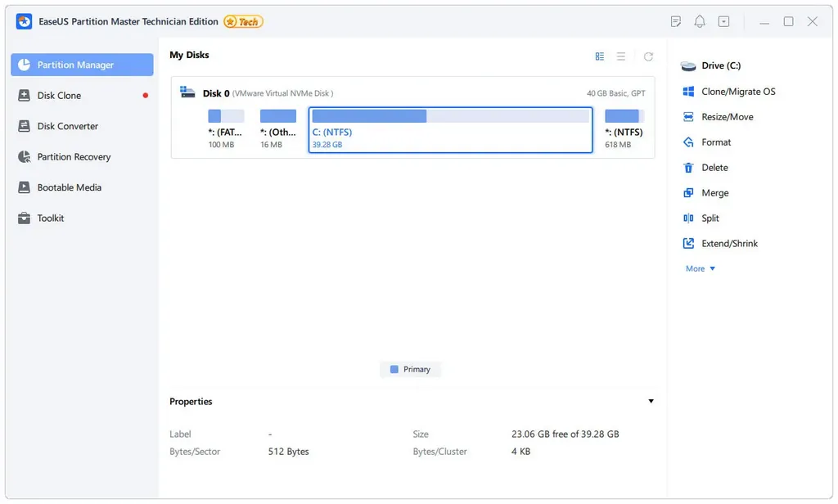Close the EaseUS window
838x504 pixels.
[x=813, y=21]
